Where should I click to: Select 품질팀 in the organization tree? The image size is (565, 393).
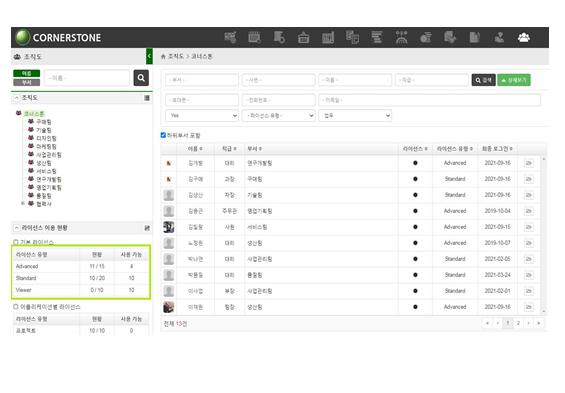click(44, 196)
